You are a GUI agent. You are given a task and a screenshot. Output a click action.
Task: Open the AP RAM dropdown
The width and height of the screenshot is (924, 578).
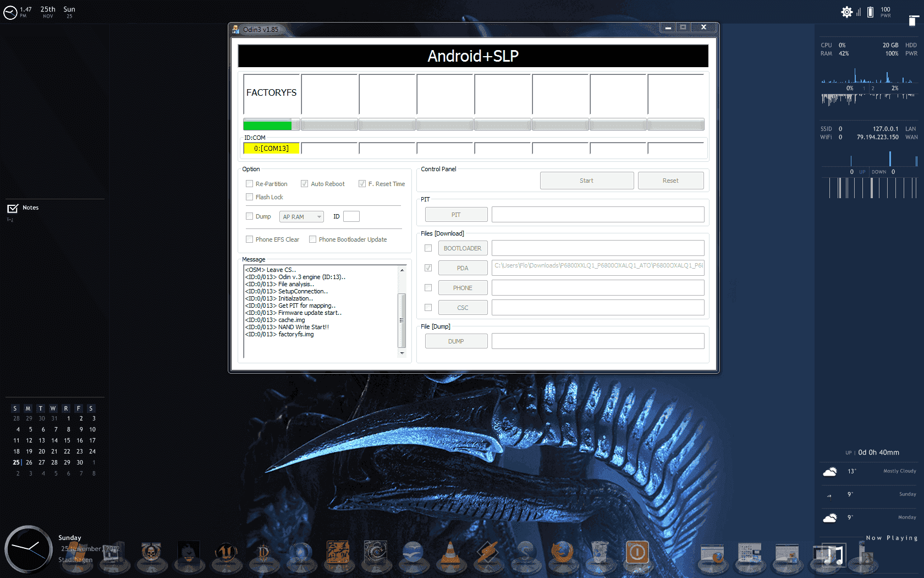(301, 217)
